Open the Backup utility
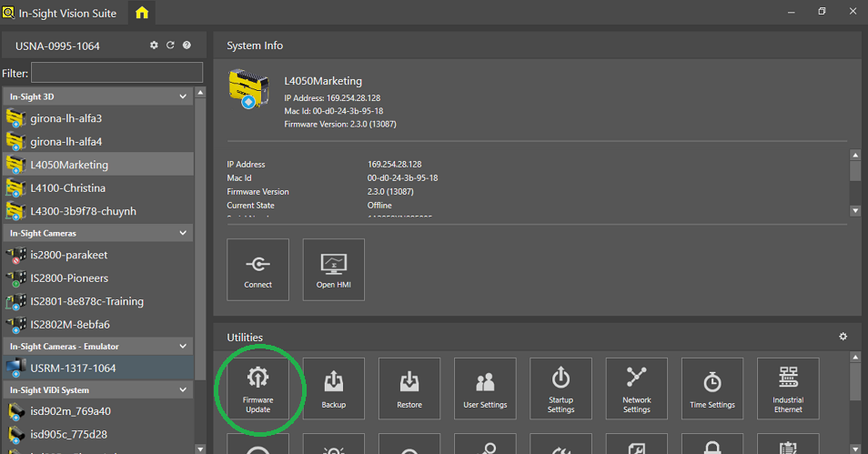Screen dimensions: 868x454 tap(334, 388)
